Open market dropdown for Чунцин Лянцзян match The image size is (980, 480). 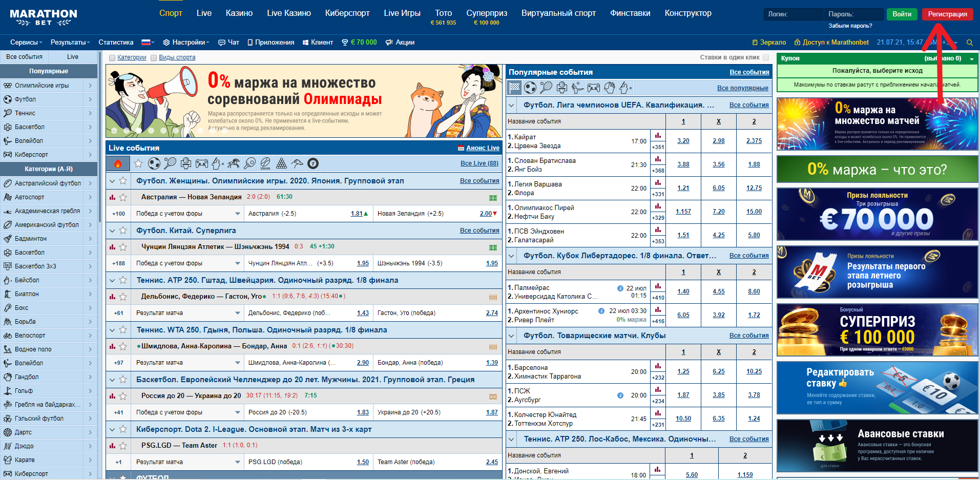pos(238,263)
